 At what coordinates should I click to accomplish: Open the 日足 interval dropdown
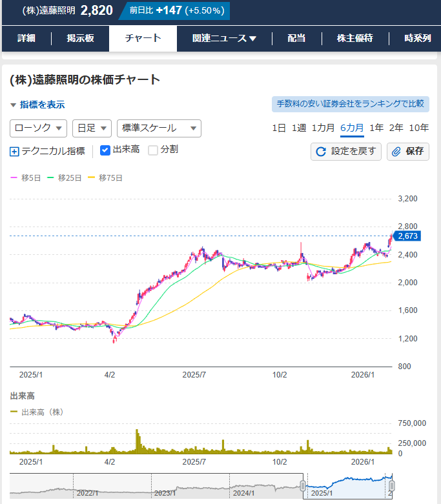coord(92,128)
